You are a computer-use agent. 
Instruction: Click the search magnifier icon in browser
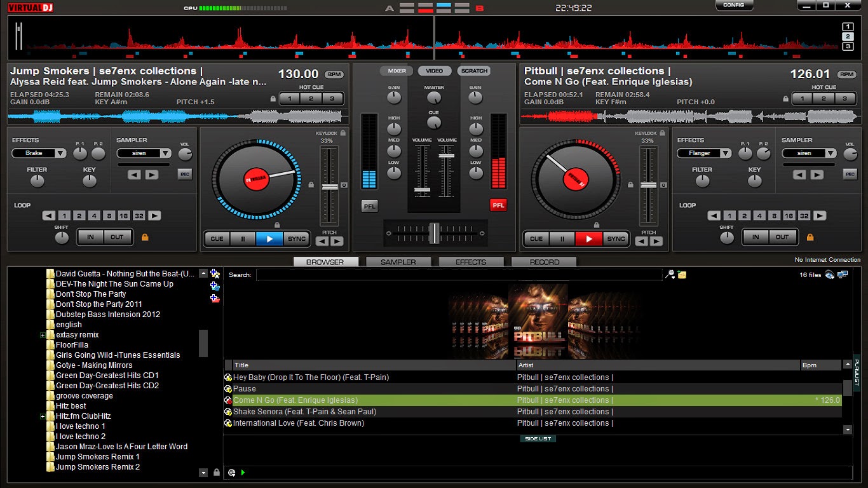click(x=669, y=274)
